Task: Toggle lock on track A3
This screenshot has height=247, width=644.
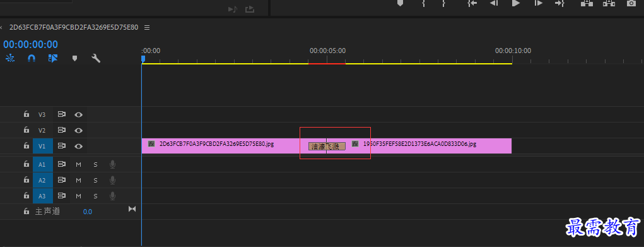Action: click(26, 196)
